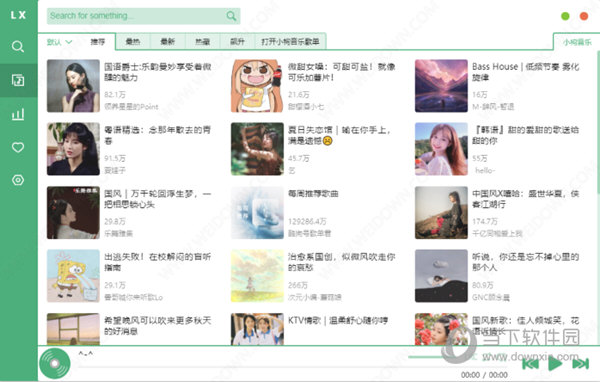Open the 粤语精选 playlist cover
Screen dimensions: 600x382
(73, 149)
